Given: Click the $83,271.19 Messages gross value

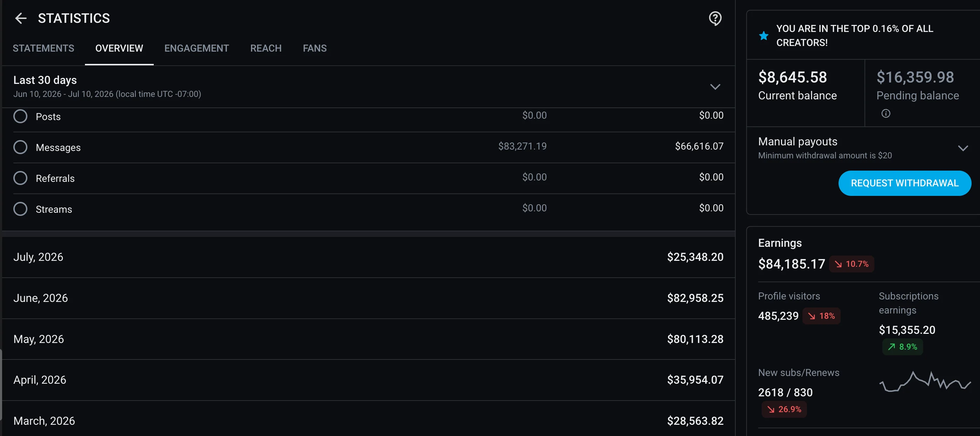Looking at the screenshot, I should tap(522, 146).
